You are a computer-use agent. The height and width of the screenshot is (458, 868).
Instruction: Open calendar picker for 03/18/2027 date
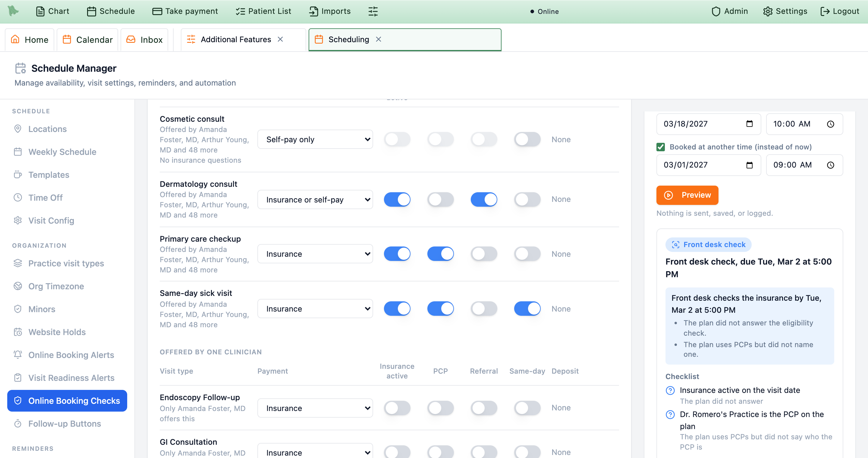(x=749, y=124)
